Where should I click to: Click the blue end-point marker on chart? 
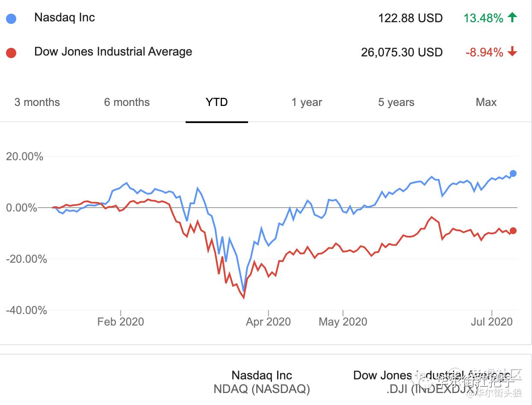click(x=513, y=173)
